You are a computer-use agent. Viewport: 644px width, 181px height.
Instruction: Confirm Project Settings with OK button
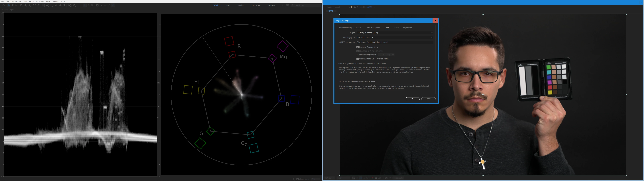coord(413,99)
